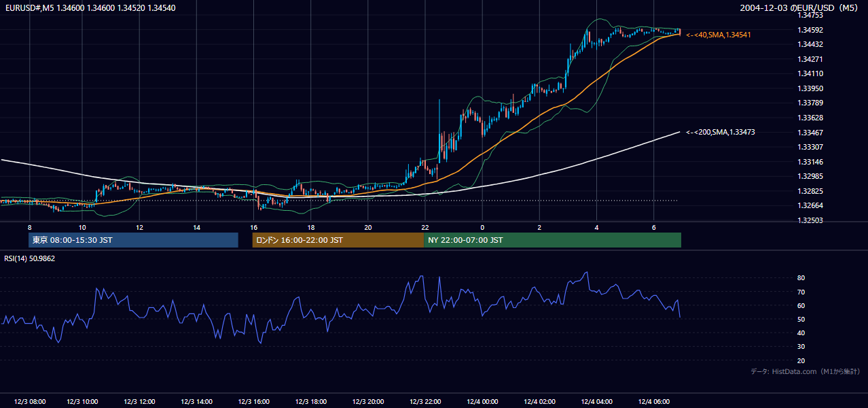868x408 pixels.
Task: Click the bottom time label 12/4 02:00
Action: (x=539, y=401)
